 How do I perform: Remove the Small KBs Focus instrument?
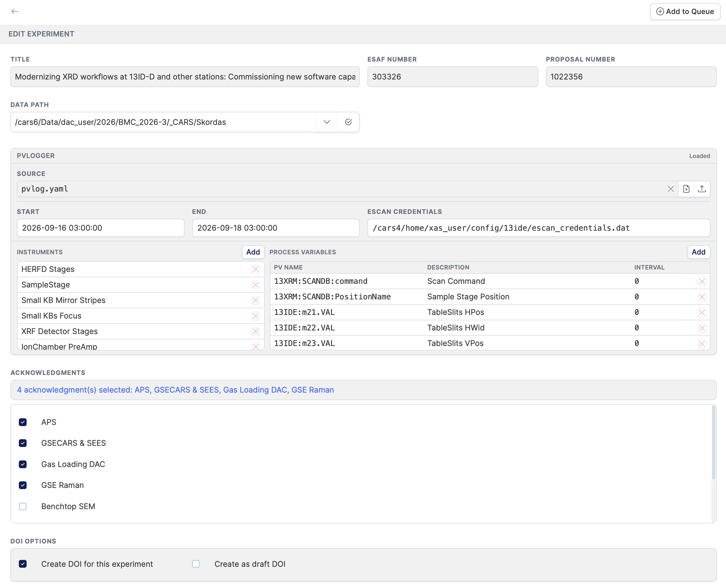pos(256,316)
